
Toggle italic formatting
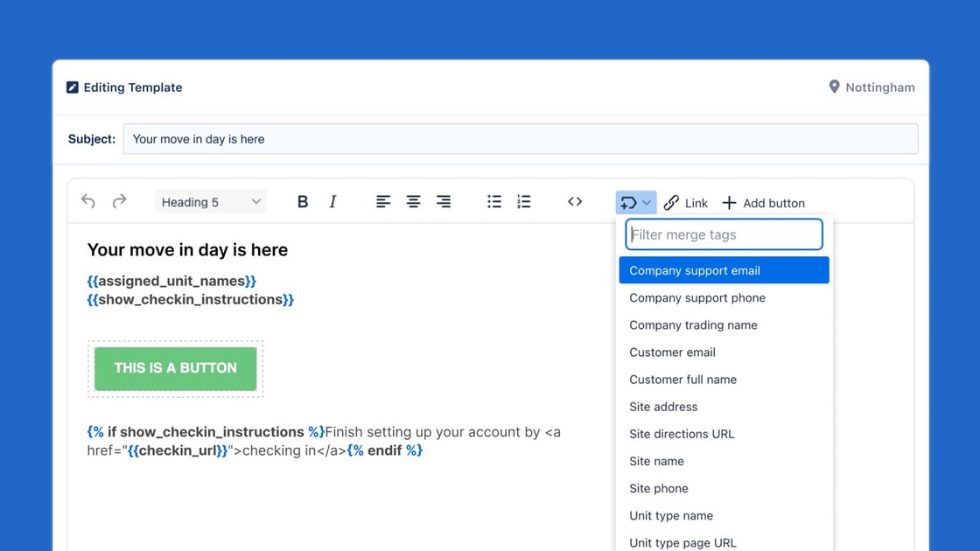point(332,202)
